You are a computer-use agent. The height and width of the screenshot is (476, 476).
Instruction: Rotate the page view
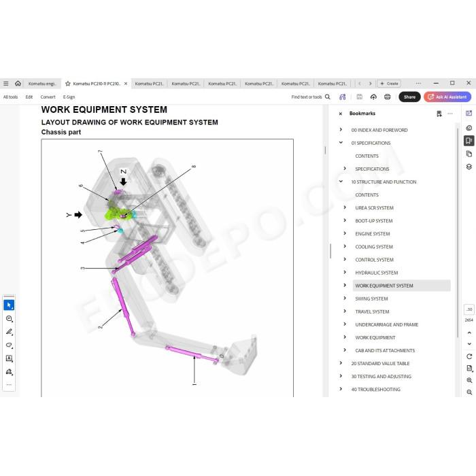click(469, 356)
